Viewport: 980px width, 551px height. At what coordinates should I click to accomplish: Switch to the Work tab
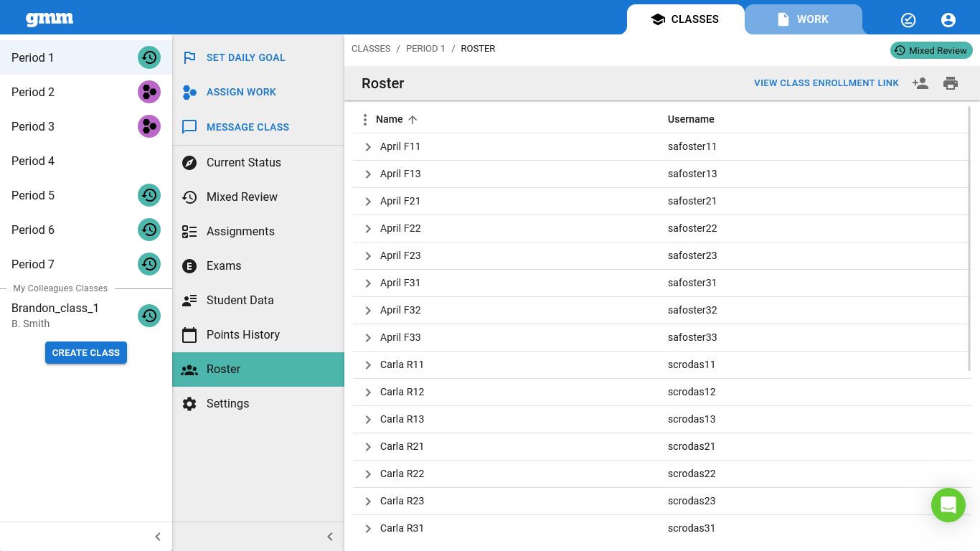coord(803,19)
